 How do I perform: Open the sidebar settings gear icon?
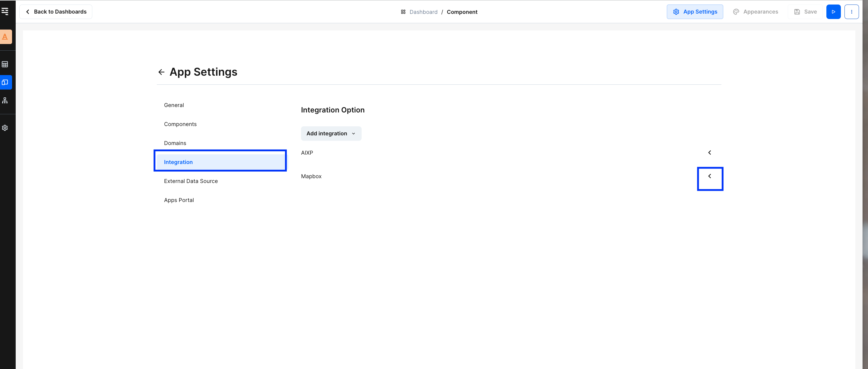pos(5,128)
